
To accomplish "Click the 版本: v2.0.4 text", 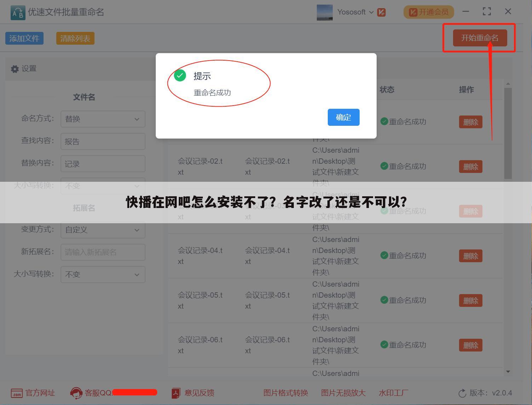I will [491, 393].
